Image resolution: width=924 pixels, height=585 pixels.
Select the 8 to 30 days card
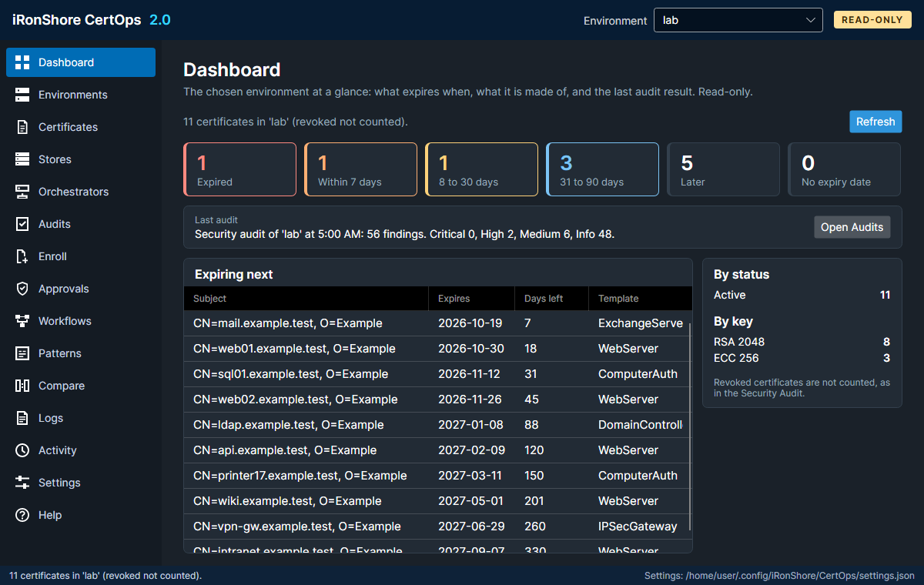481,169
